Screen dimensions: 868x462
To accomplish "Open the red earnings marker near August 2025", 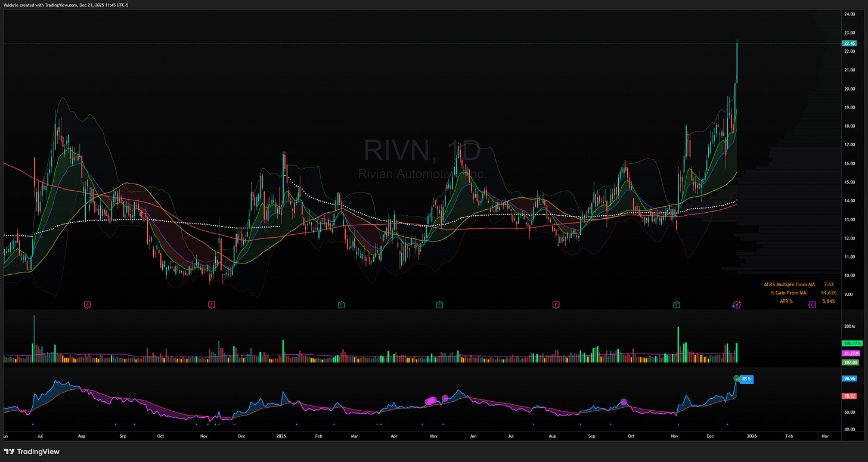I will click(x=556, y=305).
